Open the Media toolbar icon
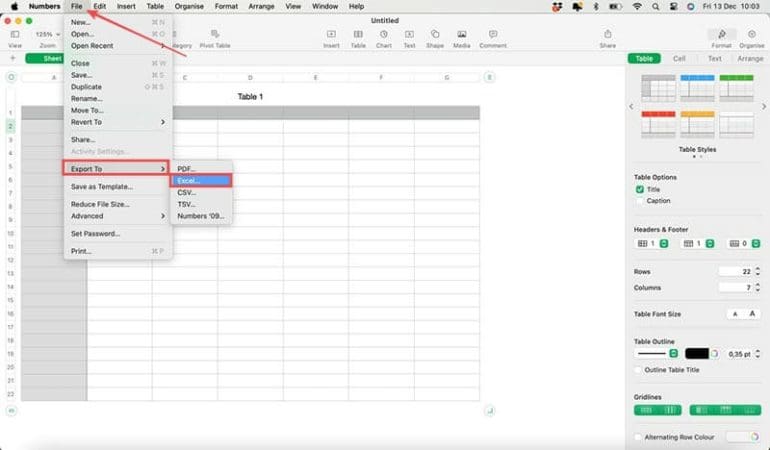The height and width of the screenshot is (450, 770). point(462,34)
